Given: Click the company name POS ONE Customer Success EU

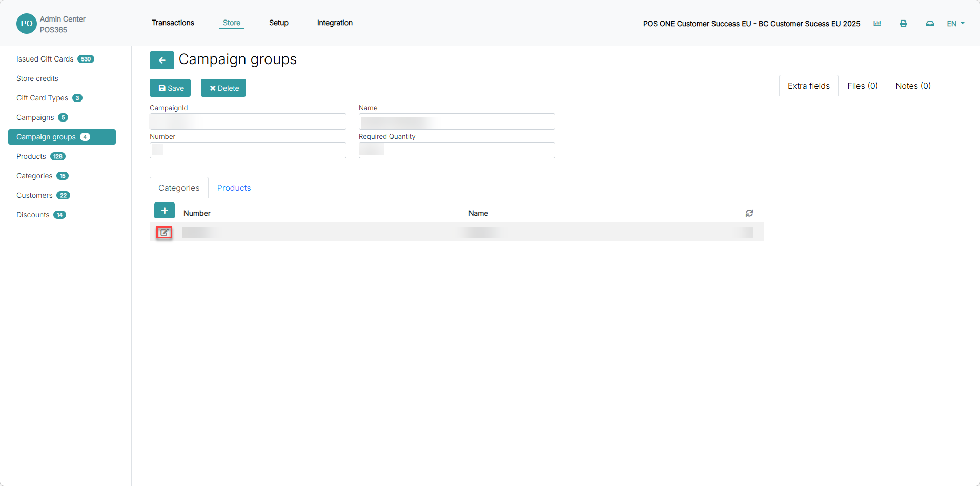Looking at the screenshot, I should [x=751, y=24].
